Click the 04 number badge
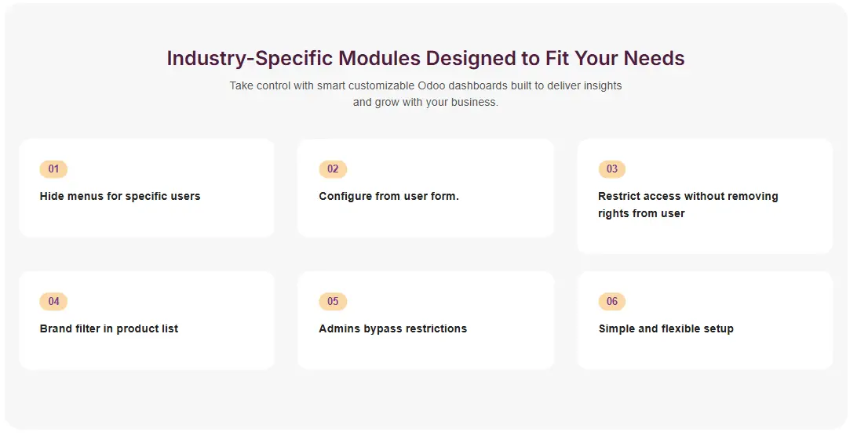Image resolution: width=868 pixels, height=439 pixels. click(53, 302)
